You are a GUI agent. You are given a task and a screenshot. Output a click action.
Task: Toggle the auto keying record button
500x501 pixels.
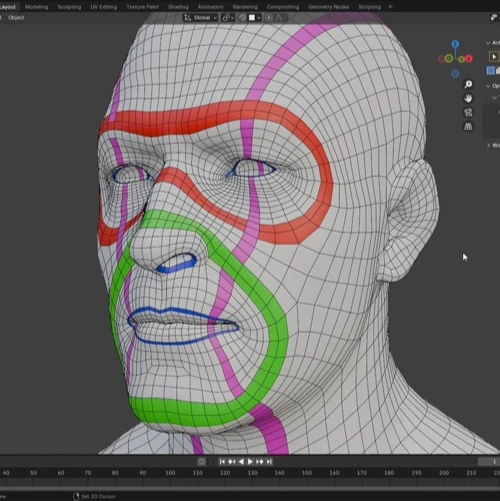pos(201,462)
